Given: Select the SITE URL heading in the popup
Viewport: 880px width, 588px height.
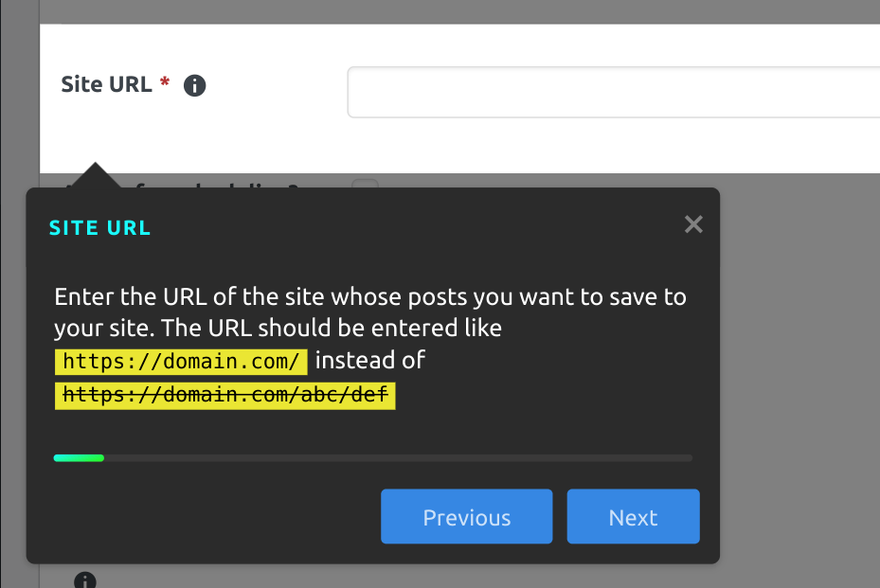Looking at the screenshot, I should 99,227.
